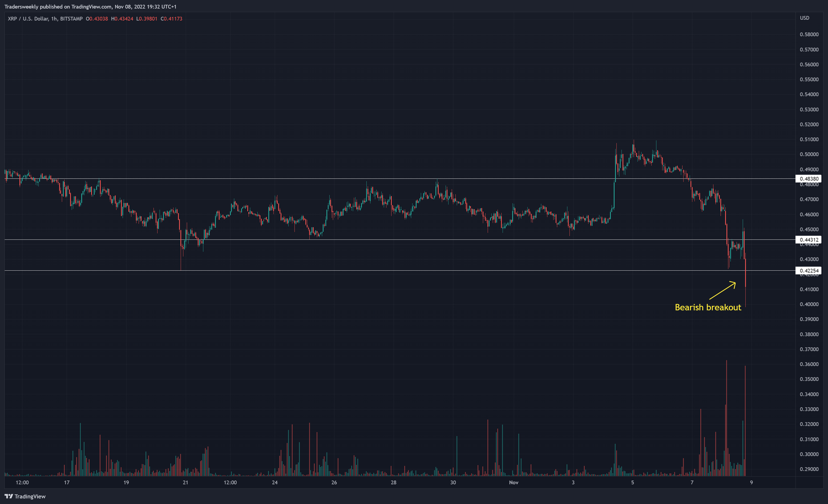Click the low value L0.39801
Screen dimensions: 828x504
click(x=147, y=19)
